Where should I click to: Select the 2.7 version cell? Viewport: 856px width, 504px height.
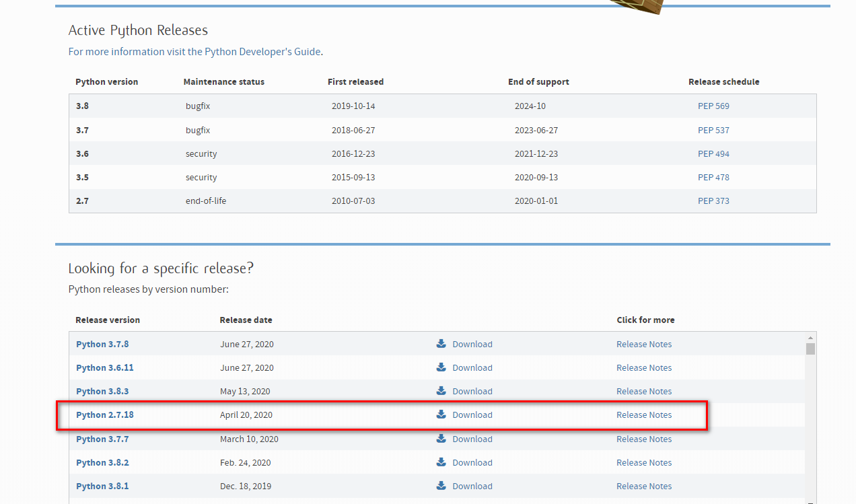click(82, 201)
